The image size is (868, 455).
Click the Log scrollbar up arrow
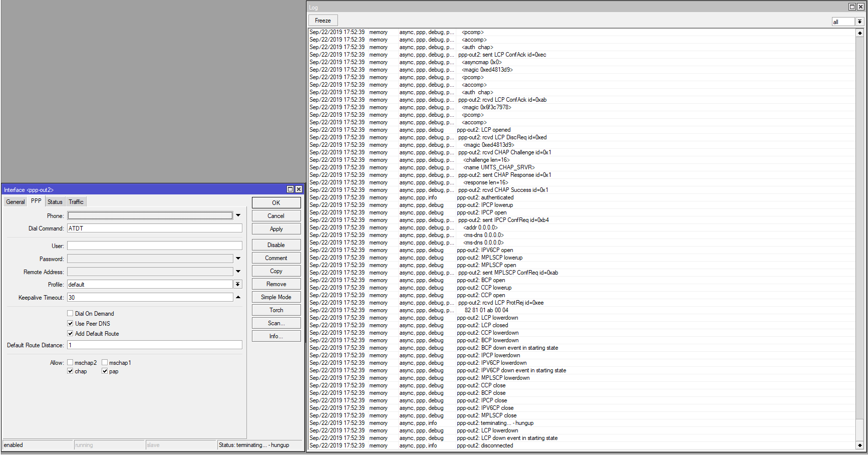[860, 33]
